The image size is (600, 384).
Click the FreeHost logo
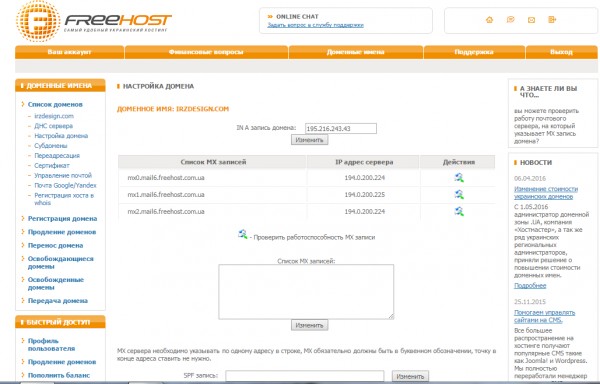[94, 21]
